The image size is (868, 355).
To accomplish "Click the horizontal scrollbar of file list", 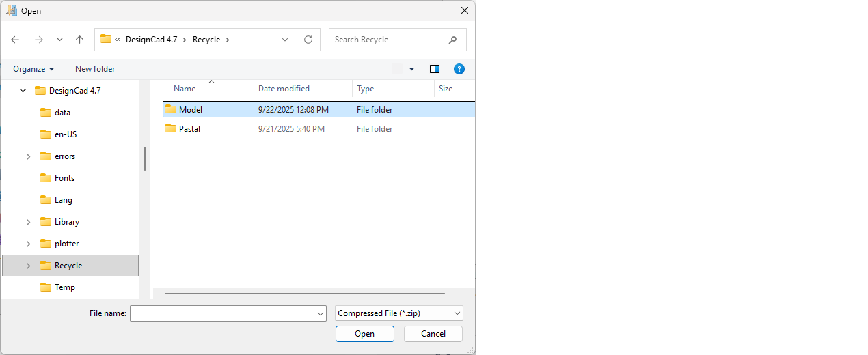I will tap(304, 294).
